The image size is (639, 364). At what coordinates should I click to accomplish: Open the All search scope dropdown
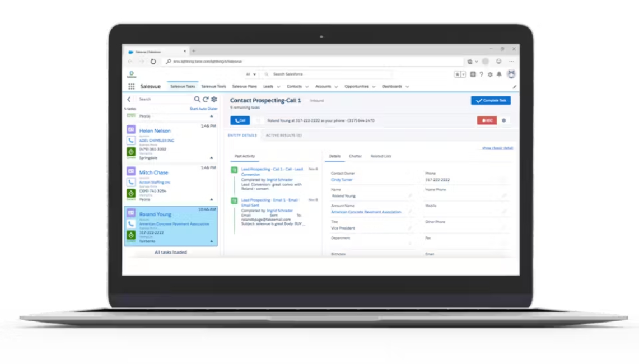click(x=251, y=74)
